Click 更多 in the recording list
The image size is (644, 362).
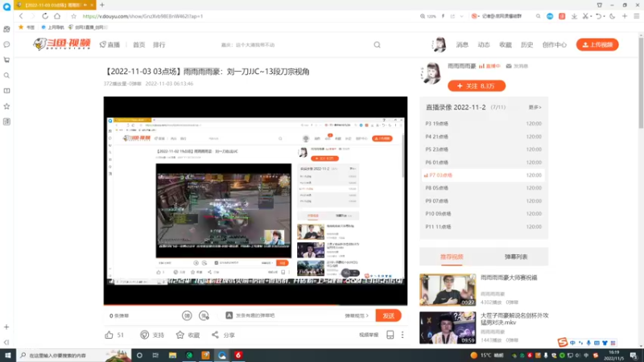(x=535, y=107)
